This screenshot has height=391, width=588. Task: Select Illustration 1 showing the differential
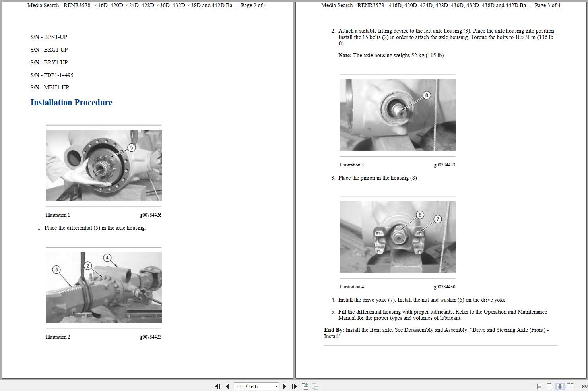[x=103, y=165]
